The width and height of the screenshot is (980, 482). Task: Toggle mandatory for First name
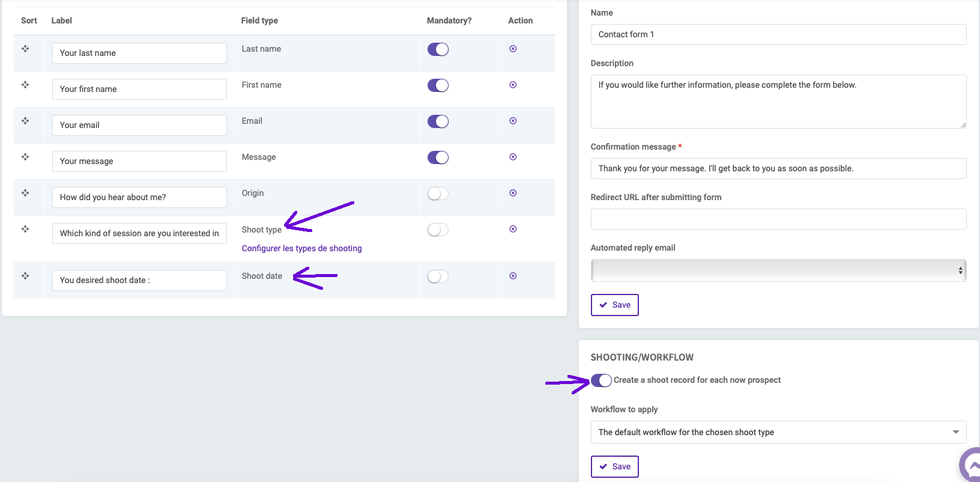[438, 85]
